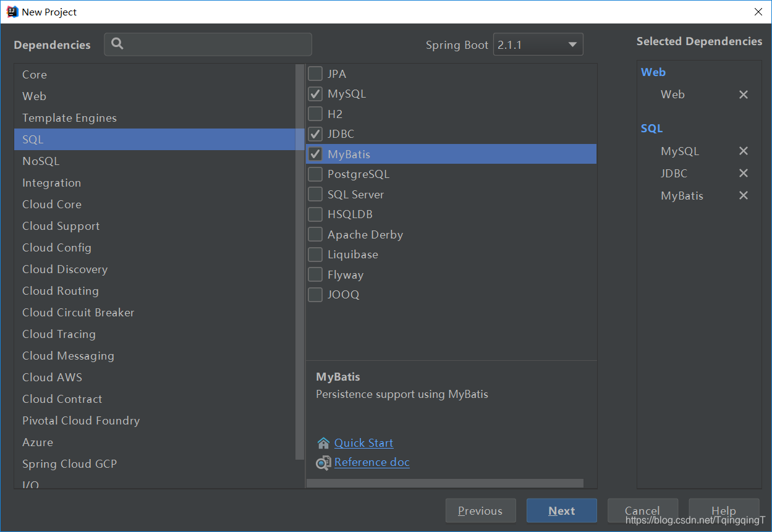772x532 pixels.
Task: Choose Cloud Messaging category
Action: (x=155, y=356)
